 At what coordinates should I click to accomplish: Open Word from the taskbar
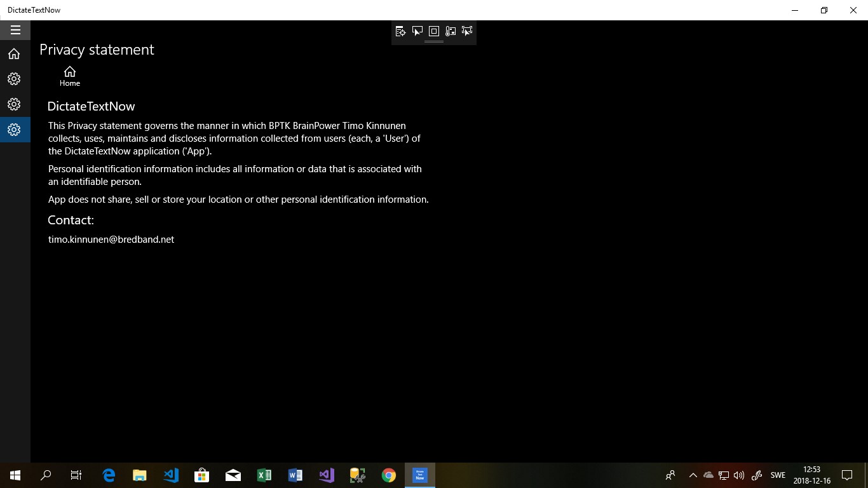point(295,475)
